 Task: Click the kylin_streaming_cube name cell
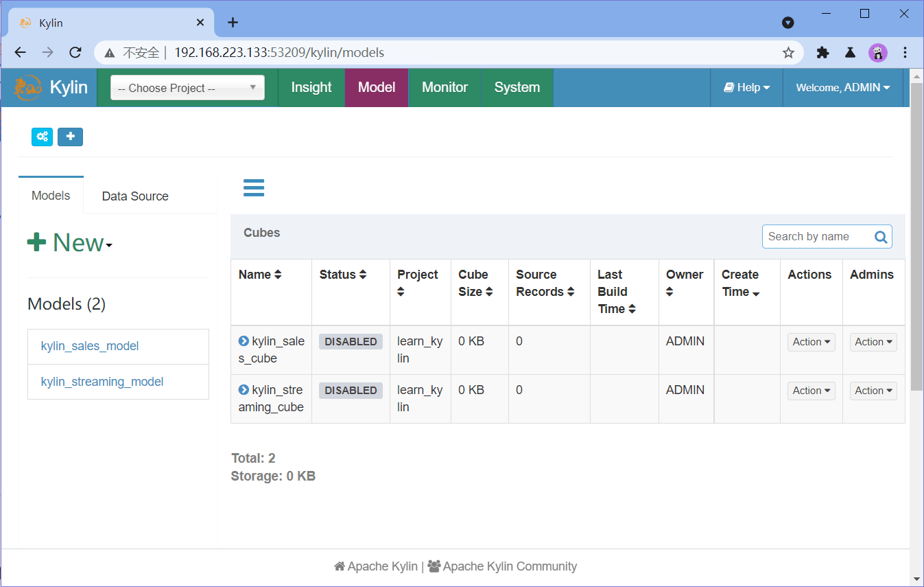[x=271, y=398]
